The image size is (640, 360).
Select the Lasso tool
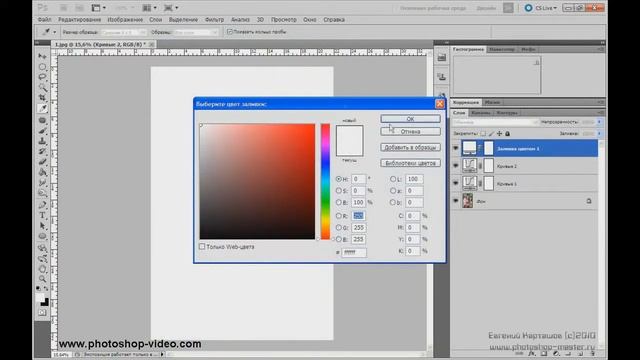42,77
